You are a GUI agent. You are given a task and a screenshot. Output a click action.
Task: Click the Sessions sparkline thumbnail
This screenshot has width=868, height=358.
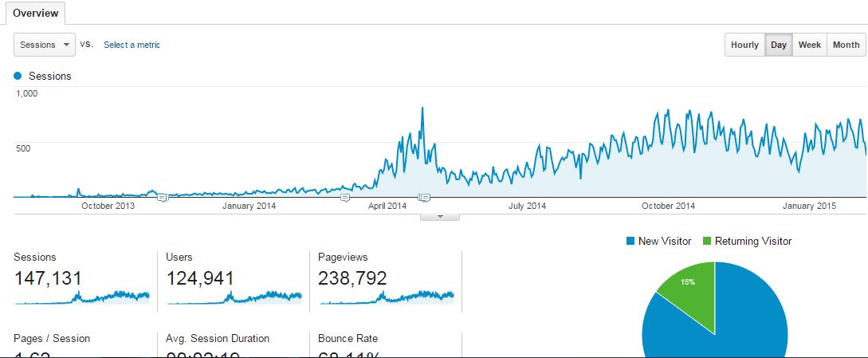82,297
